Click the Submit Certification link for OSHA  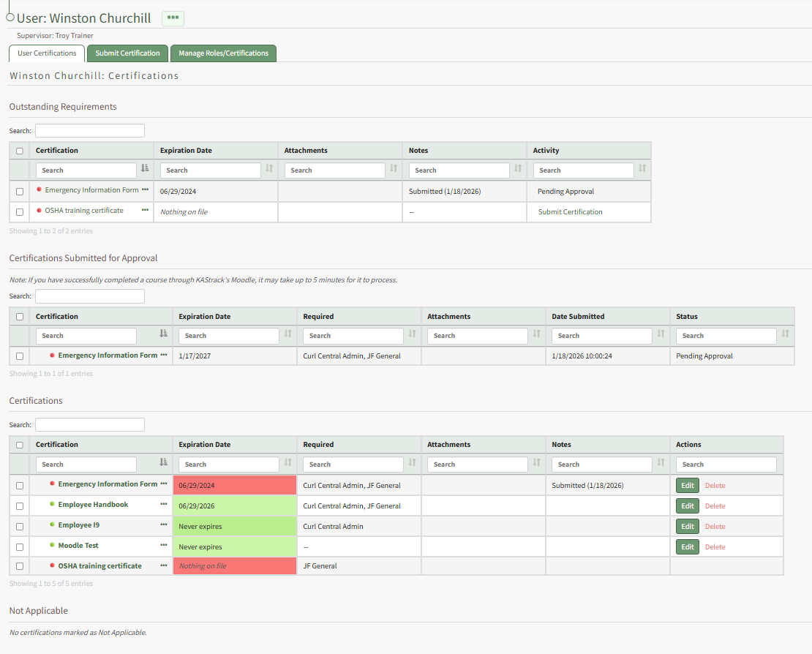tap(570, 212)
